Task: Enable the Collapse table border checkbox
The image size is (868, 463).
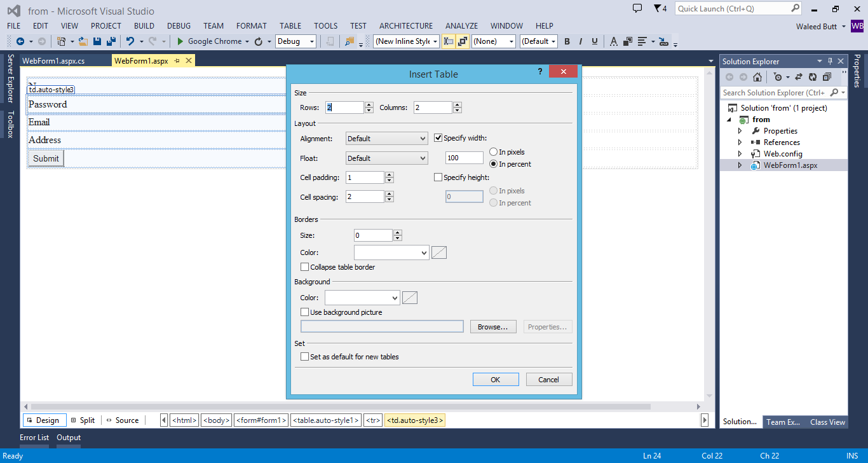Action: click(305, 266)
